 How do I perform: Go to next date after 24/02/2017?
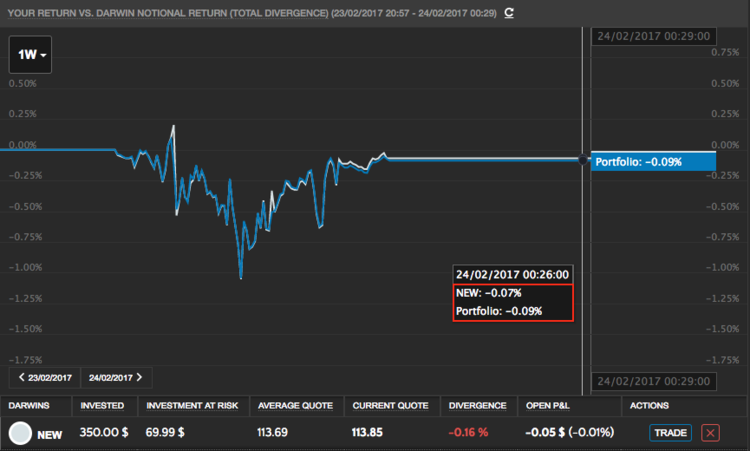click(x=116, y=377)
